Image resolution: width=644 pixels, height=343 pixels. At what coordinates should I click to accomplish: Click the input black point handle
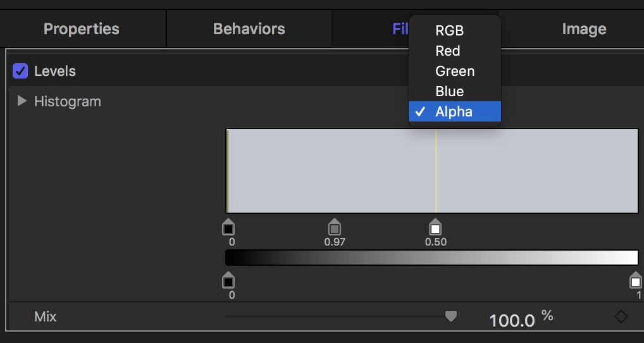pos(228,227)
